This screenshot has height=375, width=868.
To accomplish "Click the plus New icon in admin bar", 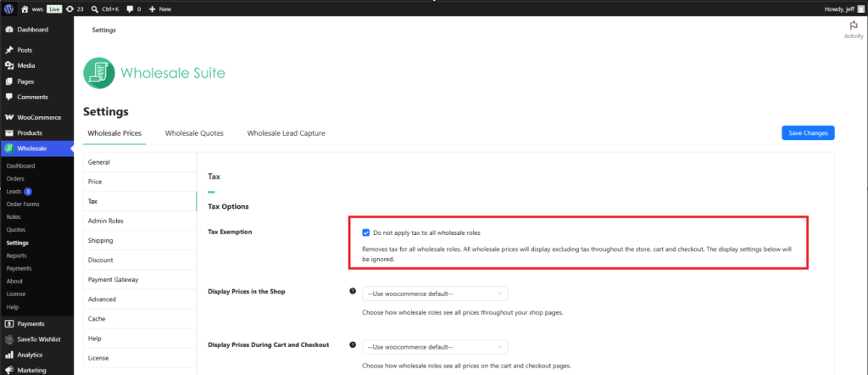I will (153, 8).
